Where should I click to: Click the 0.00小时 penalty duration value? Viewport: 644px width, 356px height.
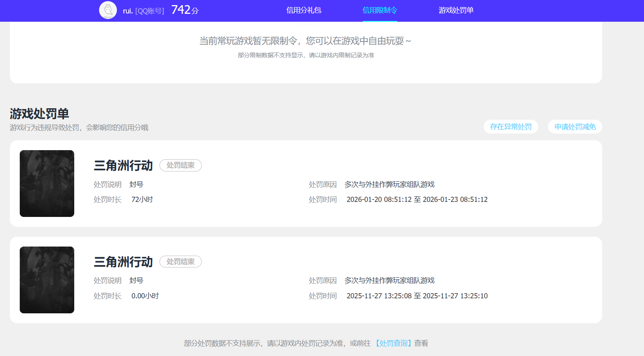pyautogui.click(x=145, y=296)
